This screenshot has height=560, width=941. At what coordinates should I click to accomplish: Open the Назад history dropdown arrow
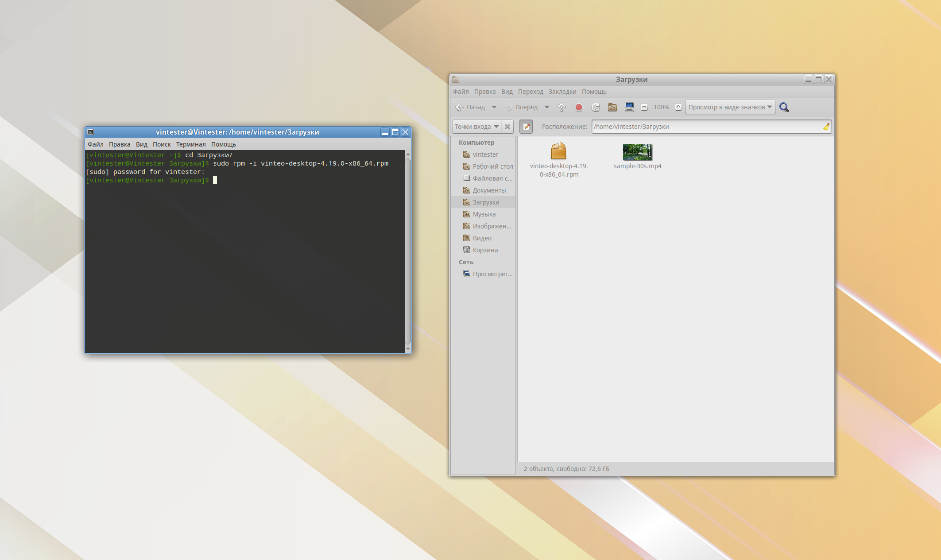click(x=494, y=107)
